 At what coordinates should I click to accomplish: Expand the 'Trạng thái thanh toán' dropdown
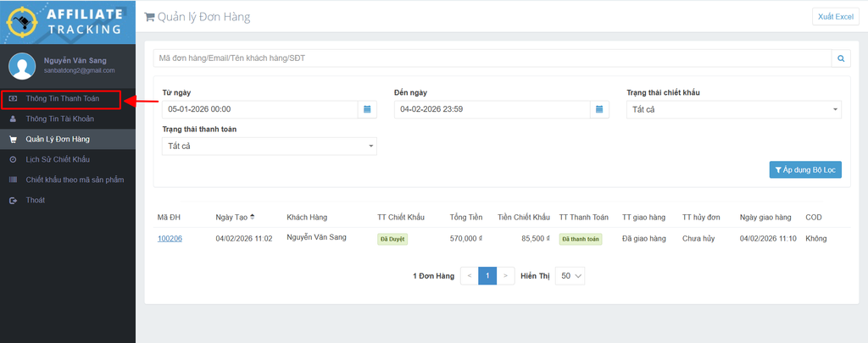269,147
